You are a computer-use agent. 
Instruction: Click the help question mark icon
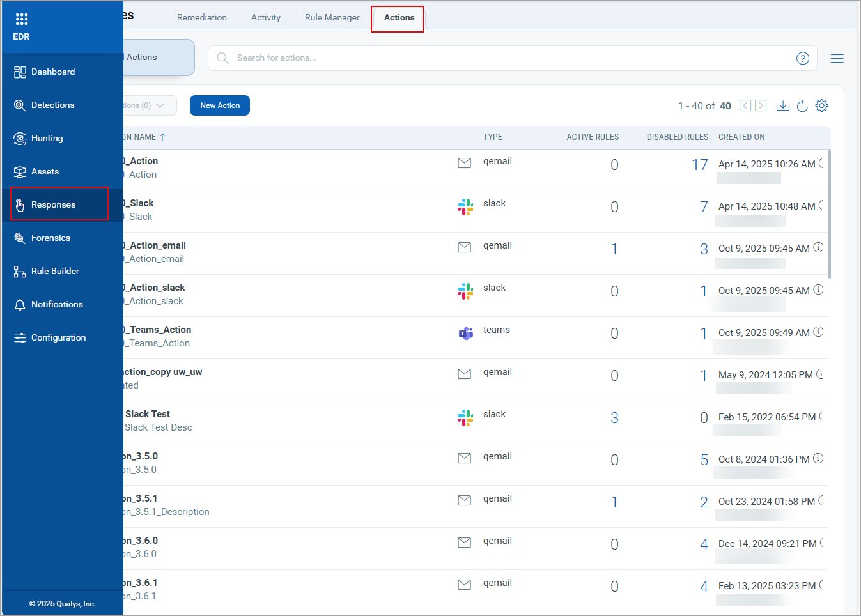tap(802, 58)
